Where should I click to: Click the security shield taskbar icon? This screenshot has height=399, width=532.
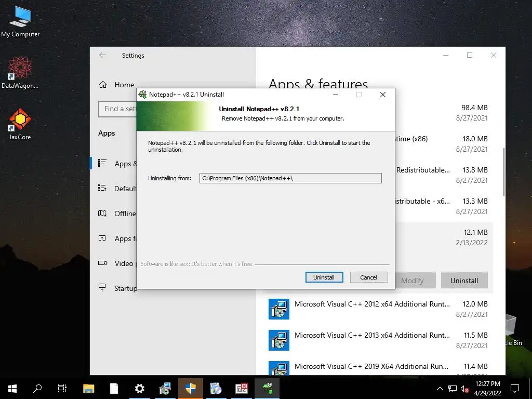190,389
